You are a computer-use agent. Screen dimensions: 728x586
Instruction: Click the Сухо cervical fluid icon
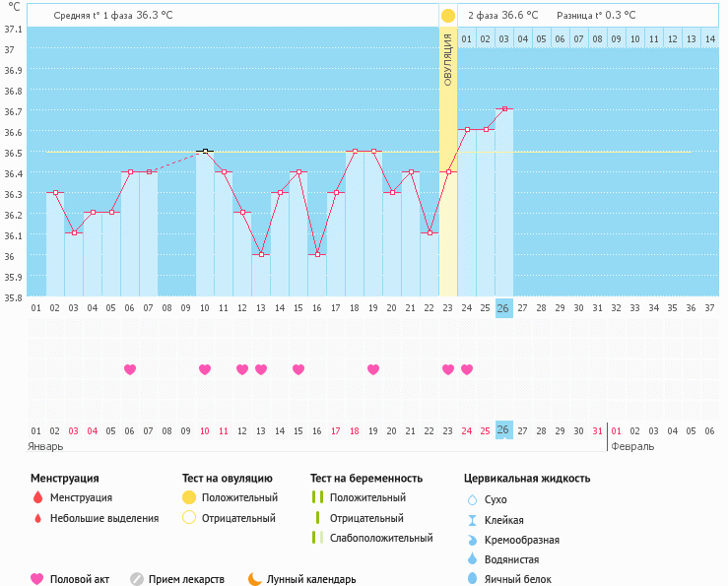point(472,500)
